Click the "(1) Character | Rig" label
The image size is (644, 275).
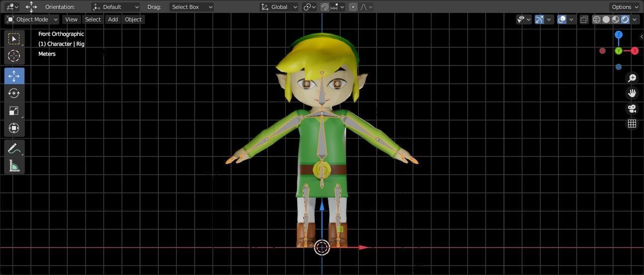tap(61, 44)
